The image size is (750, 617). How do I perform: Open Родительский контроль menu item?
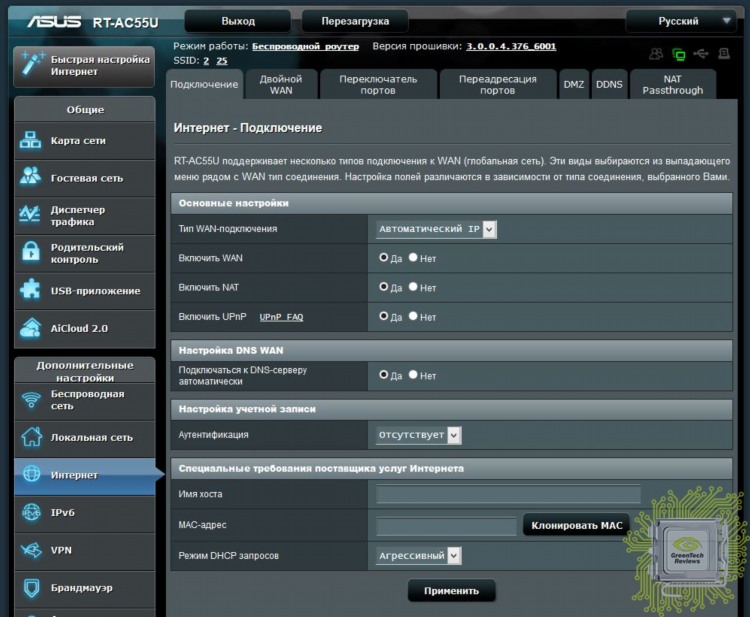[x=85, y=253]
